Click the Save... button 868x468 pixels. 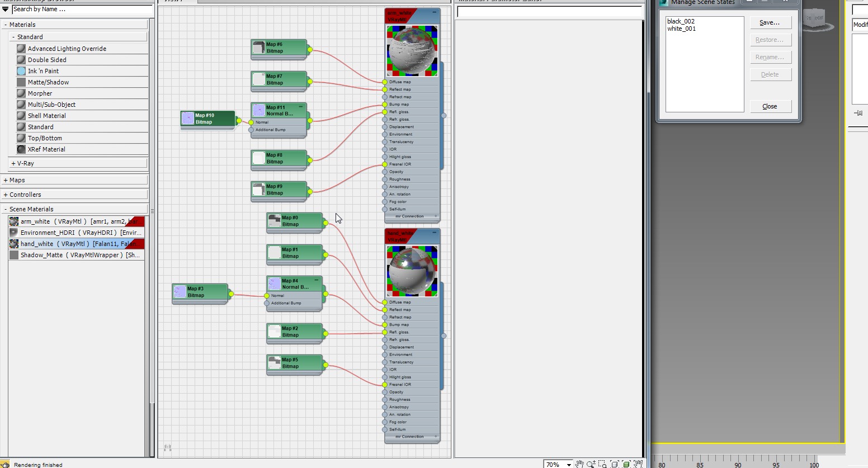(771, 22)
